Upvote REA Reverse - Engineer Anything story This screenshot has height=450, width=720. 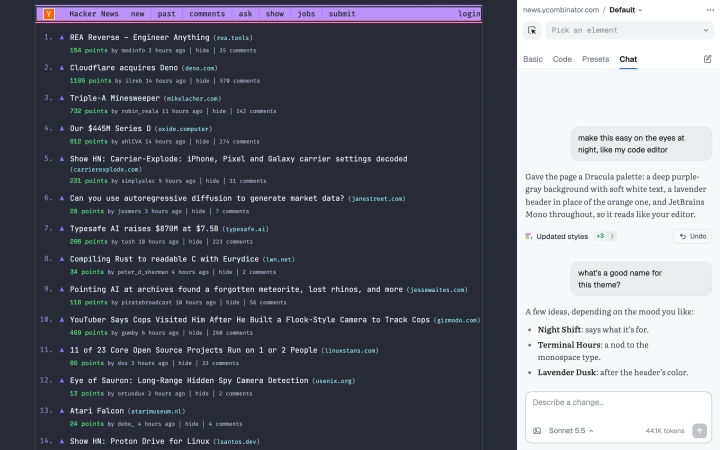[62, 38]
